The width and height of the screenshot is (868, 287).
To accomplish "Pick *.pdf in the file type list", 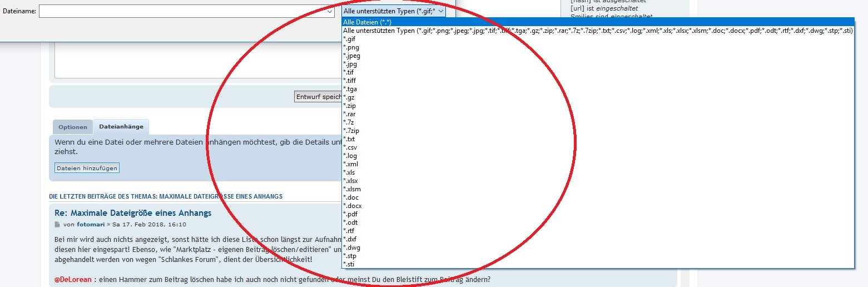I will coord(350,214).
